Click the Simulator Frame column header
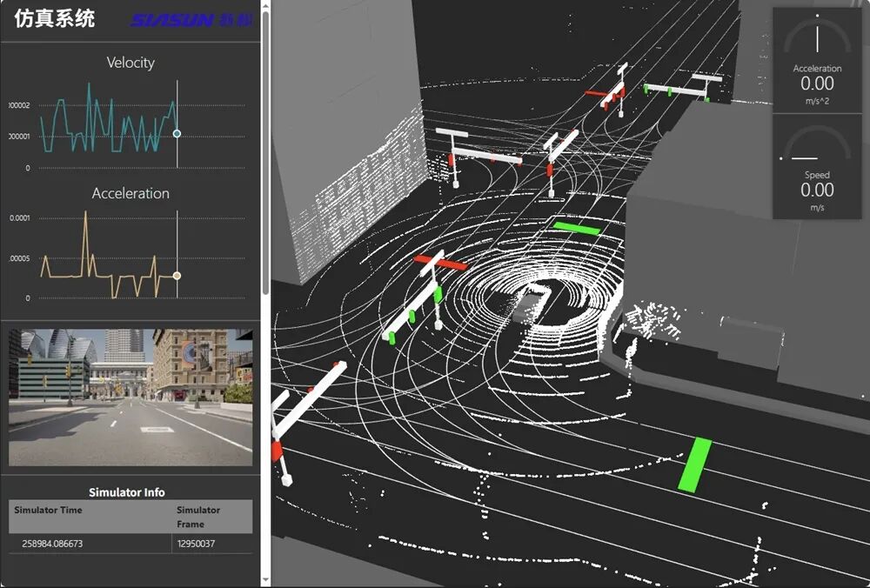The height and width of the screenshot is (588, 870). coord(198,517)
